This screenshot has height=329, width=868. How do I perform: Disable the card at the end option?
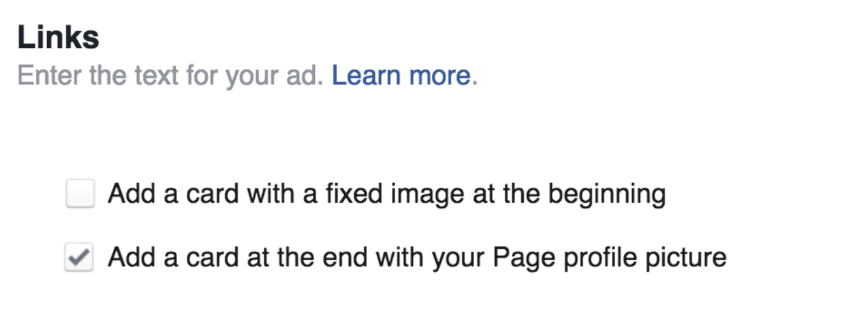(79, 258)
